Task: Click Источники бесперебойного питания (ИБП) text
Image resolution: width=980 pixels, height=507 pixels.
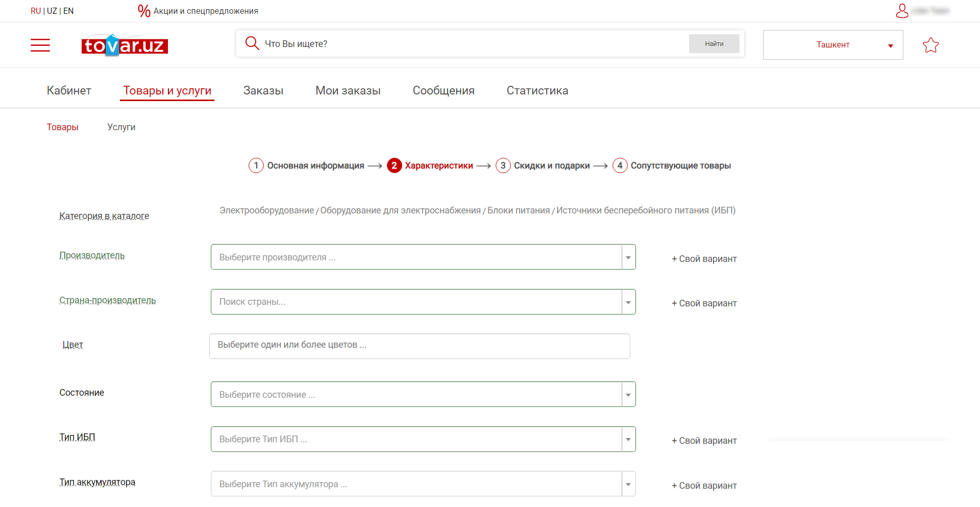Action: (646, 210)
